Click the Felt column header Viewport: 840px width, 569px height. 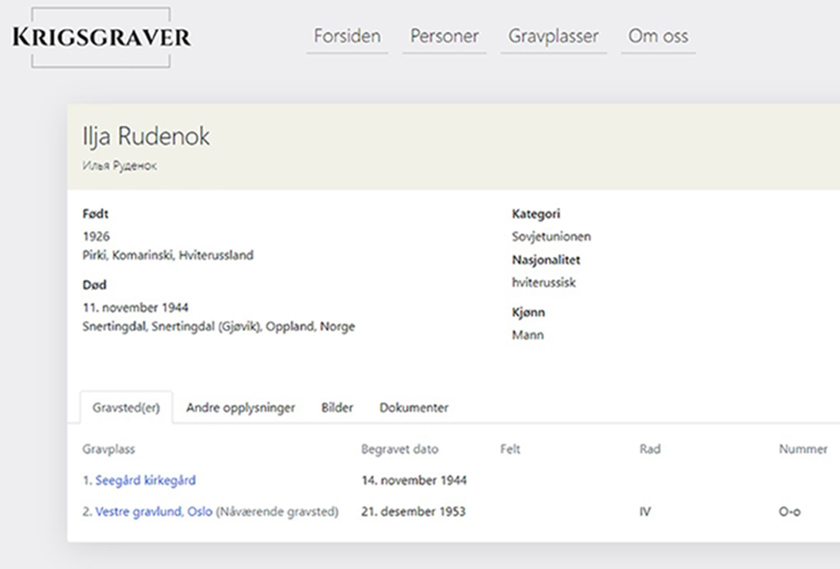coord(510,449)
